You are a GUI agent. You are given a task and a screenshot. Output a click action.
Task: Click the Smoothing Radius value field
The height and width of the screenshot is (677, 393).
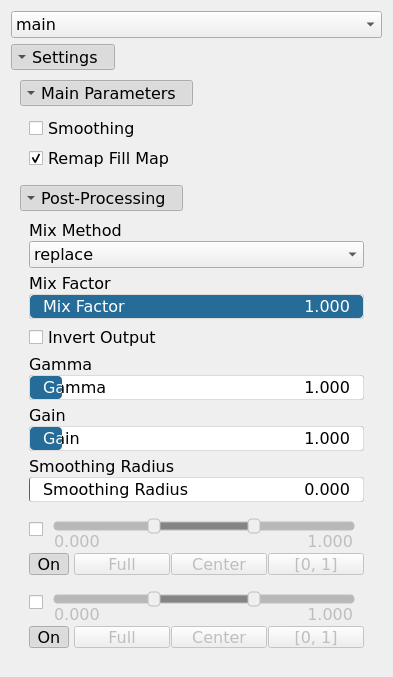(196, 490)
